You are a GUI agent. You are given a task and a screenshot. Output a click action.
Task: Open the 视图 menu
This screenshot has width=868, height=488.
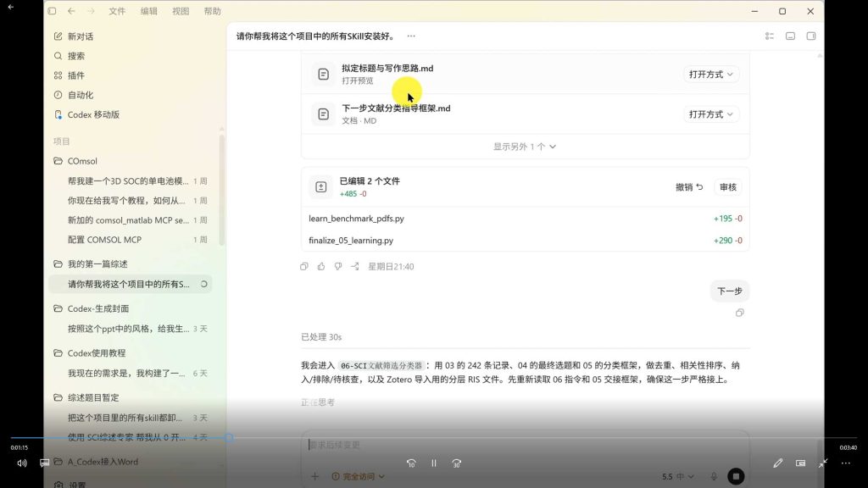[x=181, y=11]
